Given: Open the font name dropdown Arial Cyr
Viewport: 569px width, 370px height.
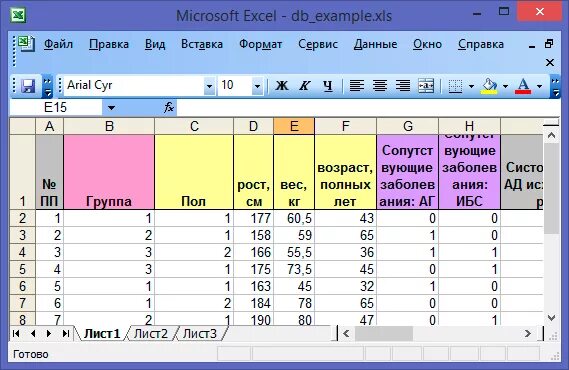Looking at the screenshot, I should coord(209,86).
